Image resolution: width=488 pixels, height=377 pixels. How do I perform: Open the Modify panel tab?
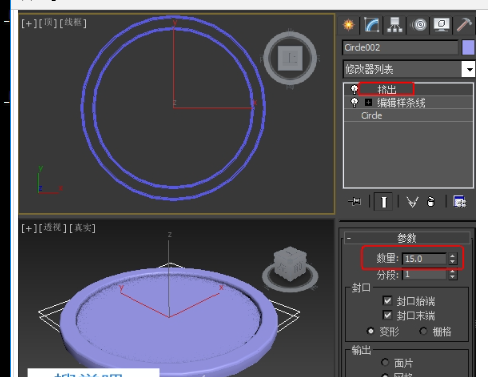(x=372, y=25)
